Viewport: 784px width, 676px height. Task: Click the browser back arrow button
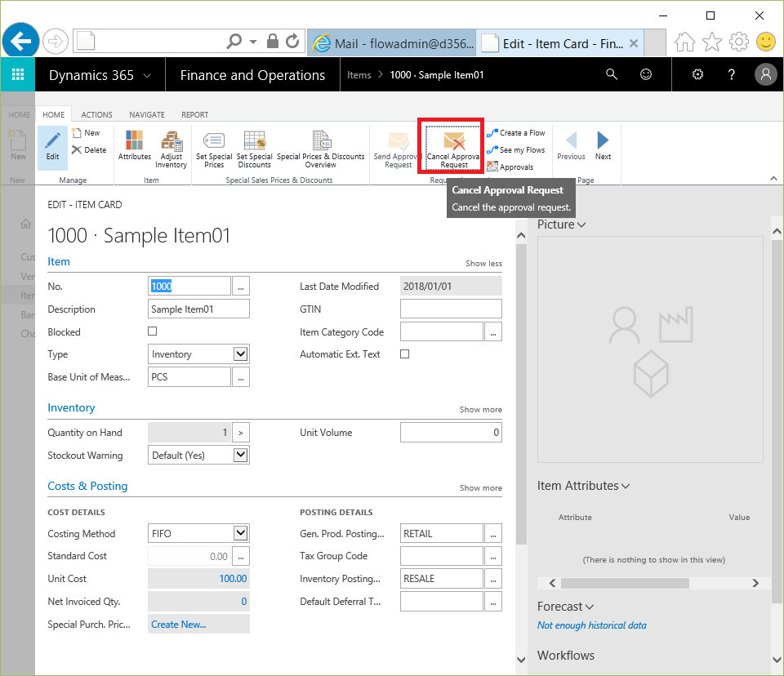20,41
